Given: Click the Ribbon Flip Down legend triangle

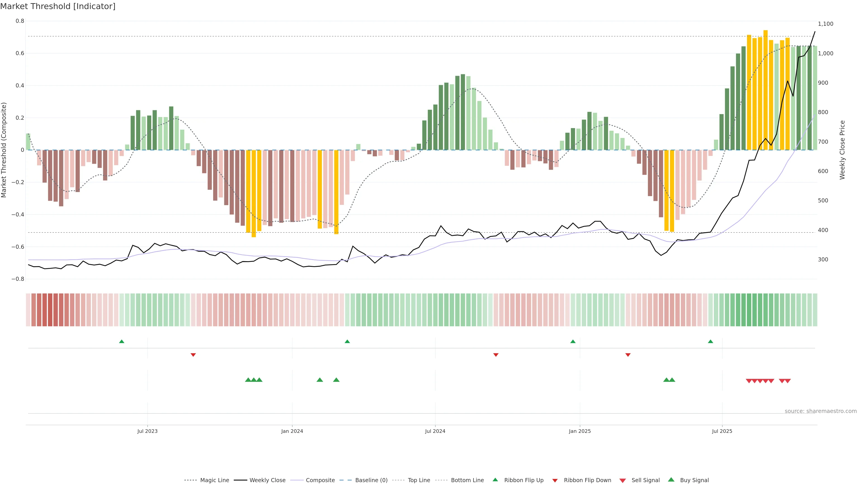Looking at the screenshot, I should click(555, 480).
